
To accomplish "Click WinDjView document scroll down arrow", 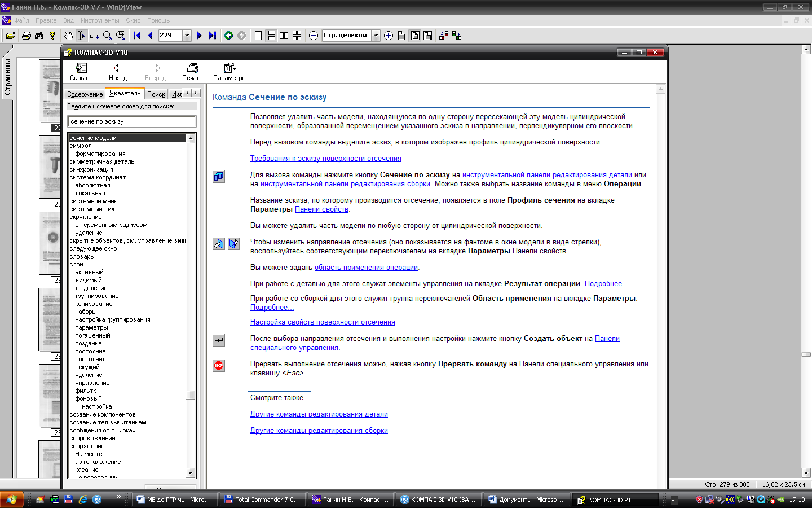I will point(806,473).
